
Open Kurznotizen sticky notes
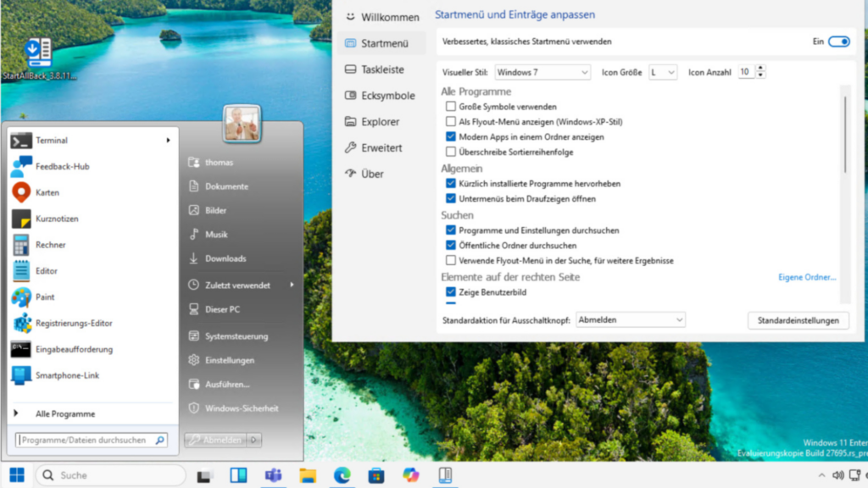pyautogui.click(x=57, y=219)
